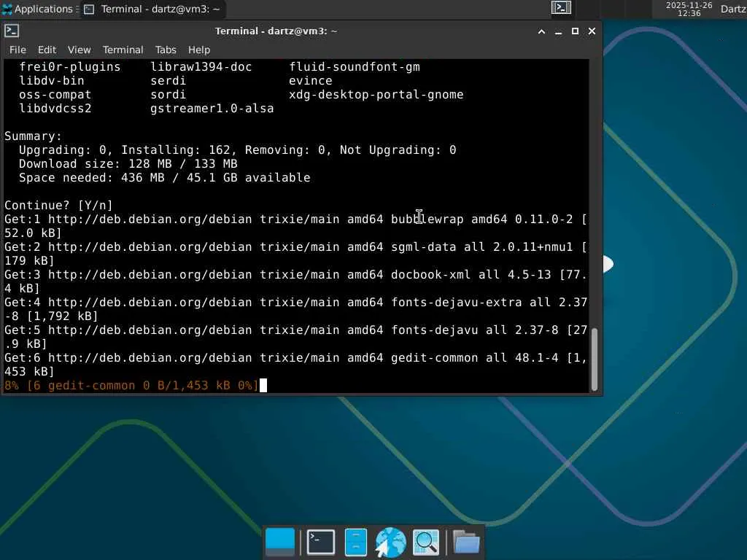Click the 'Dartz' user name in top panel
747x560 pixels.
pyautogui.click(x=733, y=9)
